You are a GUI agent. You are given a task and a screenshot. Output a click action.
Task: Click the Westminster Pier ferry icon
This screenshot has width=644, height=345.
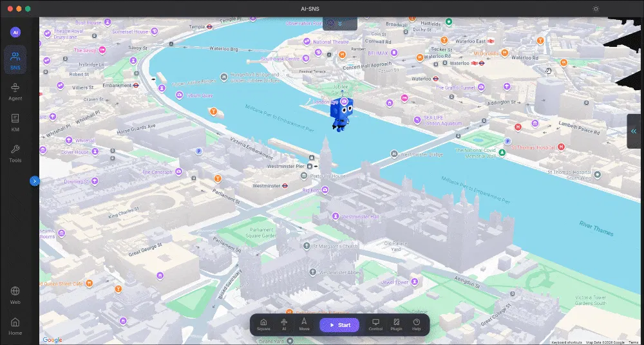[x=309, y=166]
